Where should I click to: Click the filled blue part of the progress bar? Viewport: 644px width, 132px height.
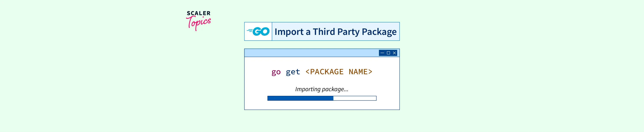(x=300, y=98)
